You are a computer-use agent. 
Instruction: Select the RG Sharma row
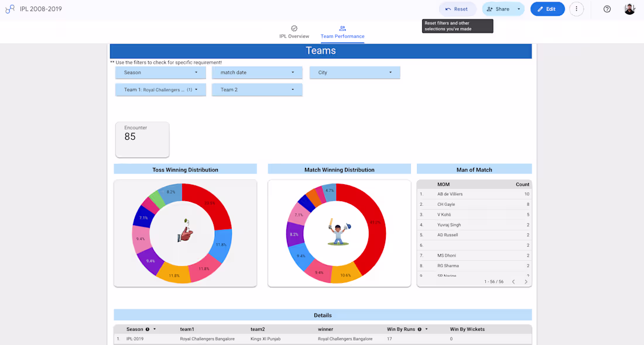[x=474, y=266]
